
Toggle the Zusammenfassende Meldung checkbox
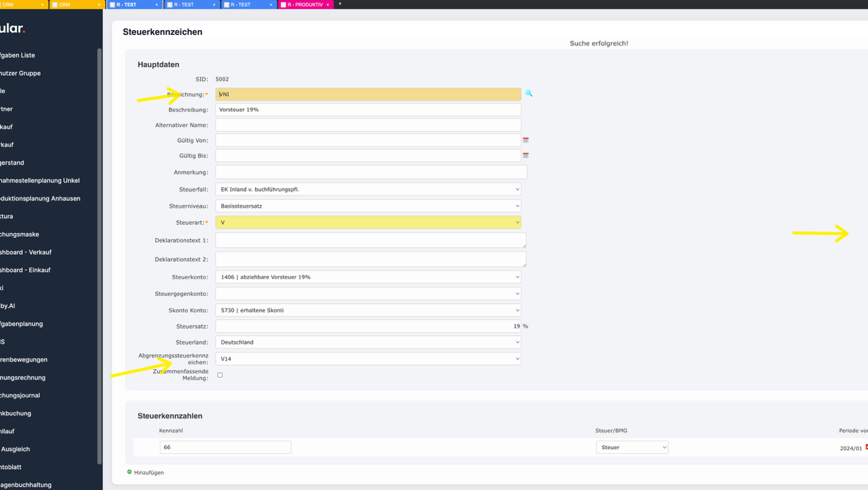point(220,375)
